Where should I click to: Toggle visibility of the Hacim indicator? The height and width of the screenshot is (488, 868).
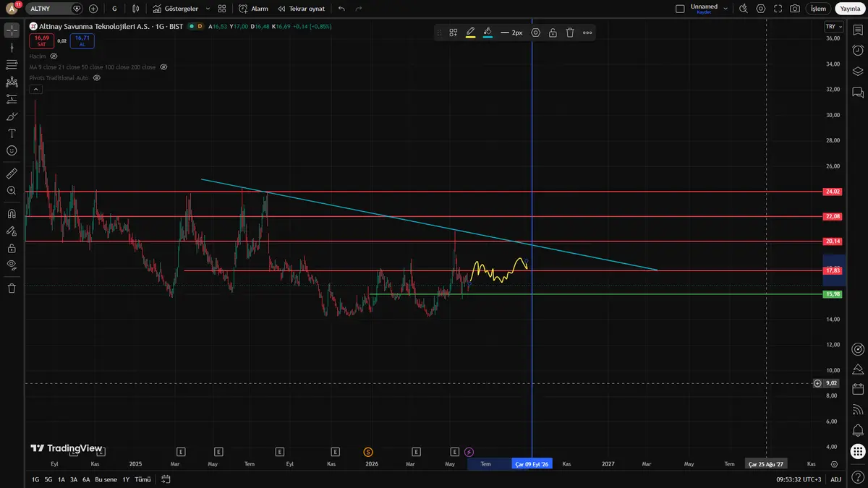pyautogui.click(x=54, y=56)
